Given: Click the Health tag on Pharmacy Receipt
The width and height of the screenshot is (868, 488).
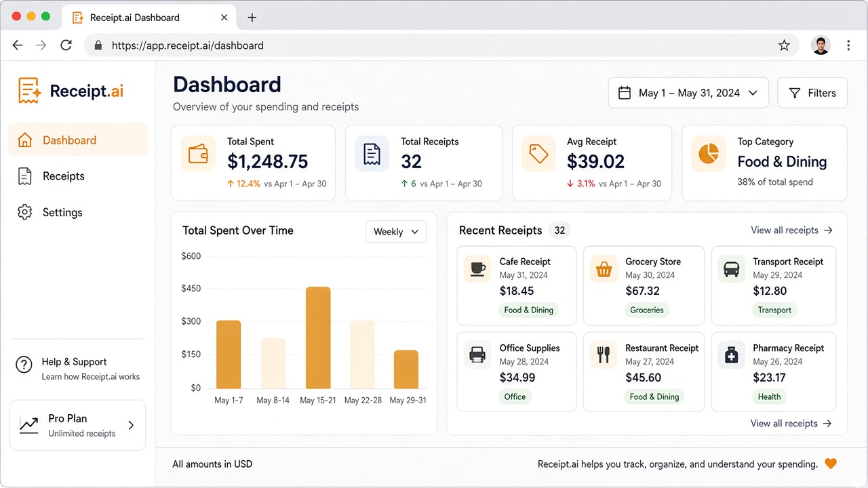Looking at the screenshot, I should [770, 396].
